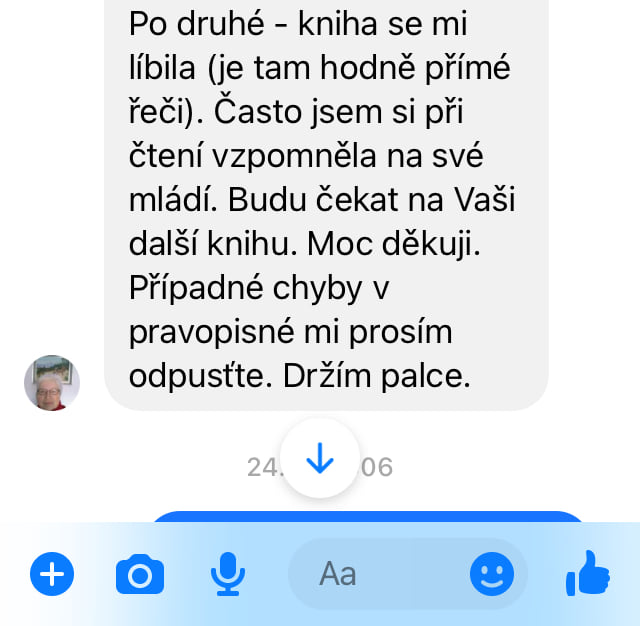The height and width of the screenshot is (626, 640).
Task: Click the words "Případné chyby v"
Action: click(259, 289)
